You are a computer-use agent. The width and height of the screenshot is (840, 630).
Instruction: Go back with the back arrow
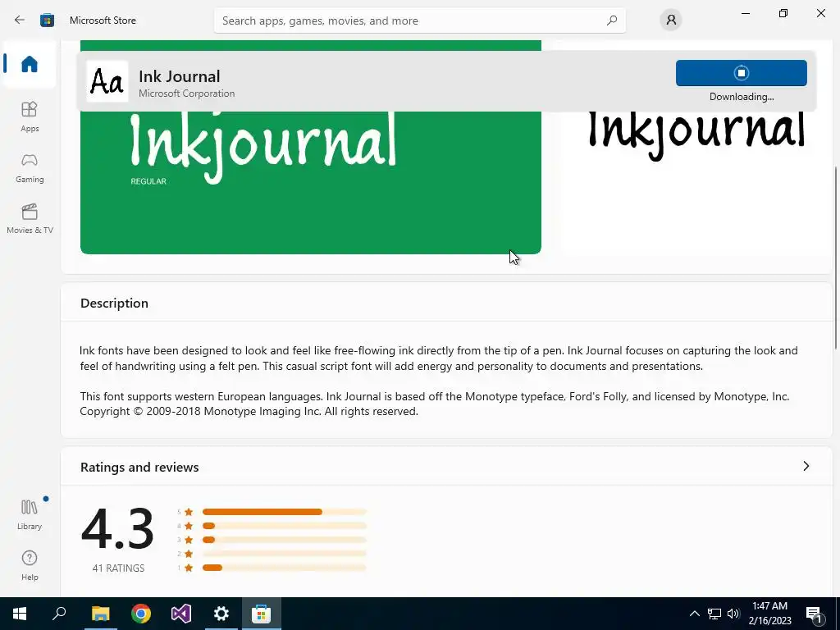click(20, 21)
